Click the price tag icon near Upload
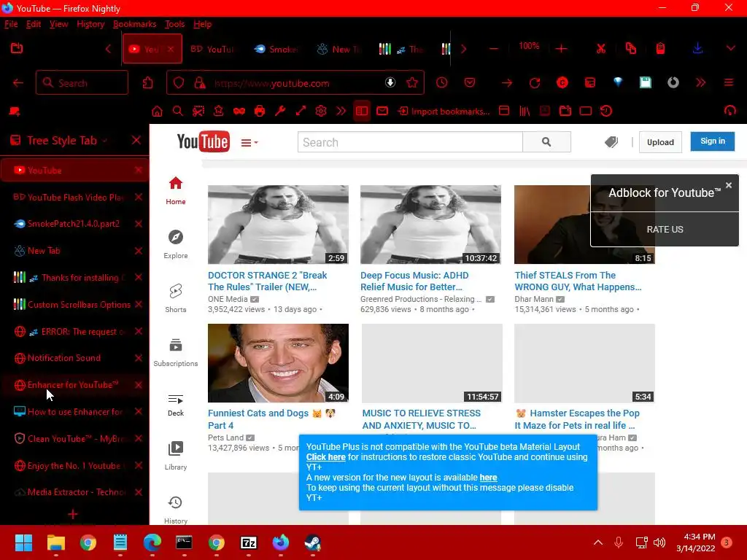The image size is (747, 560). (611, 142)
